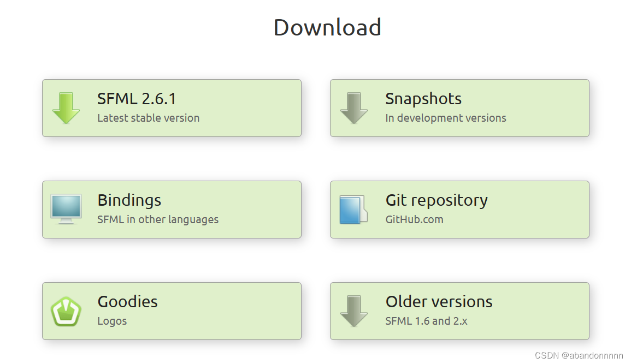Click the green arrow icon beside SFML 2.6.1
This screenshot has height=364, width=631.
(x=66, y=108)
